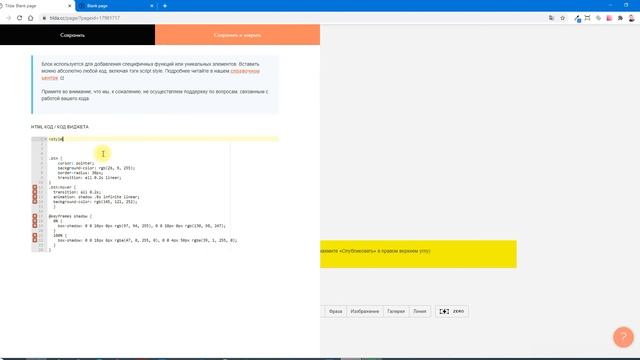Click background-color line inside .btn:hover rule
The image size is (640, 360).
click(x=96, y=202)
